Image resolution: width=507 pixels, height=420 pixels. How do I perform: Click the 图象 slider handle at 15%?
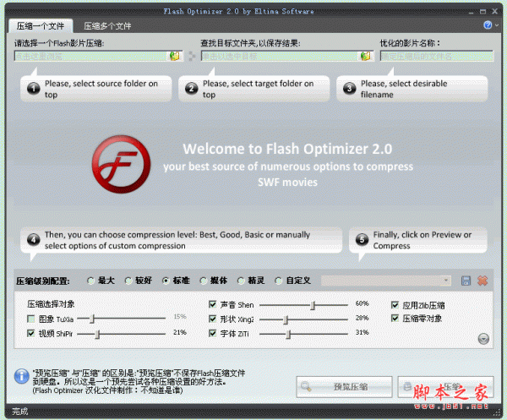pyautogui.click(x=92, y=319)
